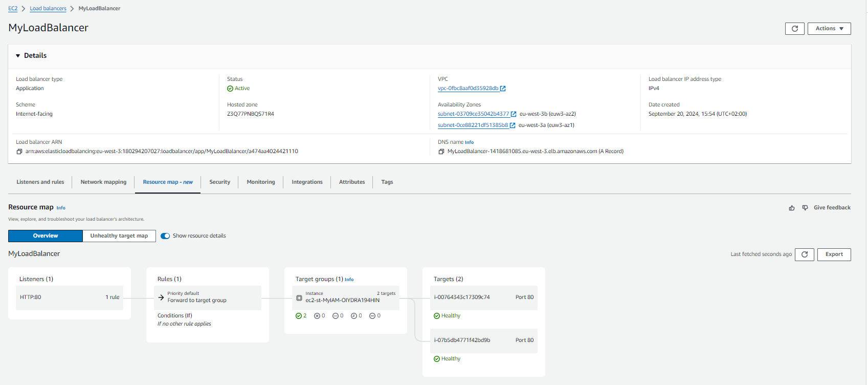Open subnet-03709ce35042b4377 link
Viewport: 868px width, 385px height.
(474, 114)
